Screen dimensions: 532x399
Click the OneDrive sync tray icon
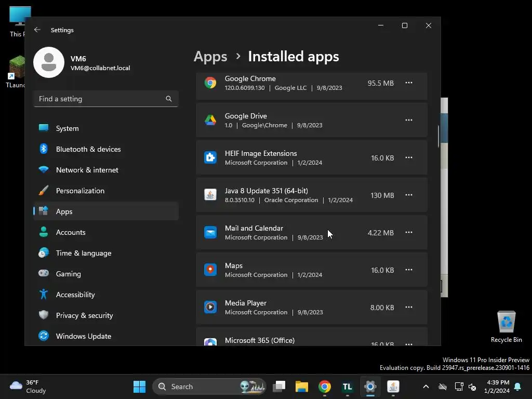pyautogui.click(x=443, y=387)
